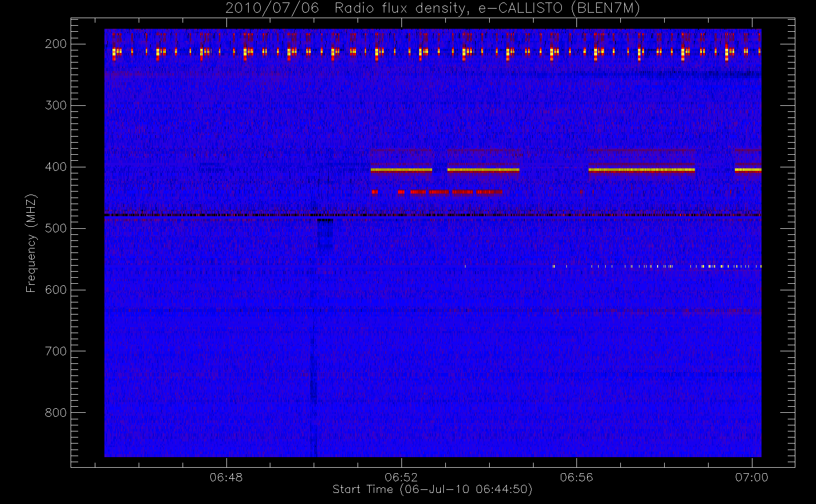Click the plot title 'Radio flux density, e-CALLISTO (BLEN7M)'

click(x=487, y=9)
